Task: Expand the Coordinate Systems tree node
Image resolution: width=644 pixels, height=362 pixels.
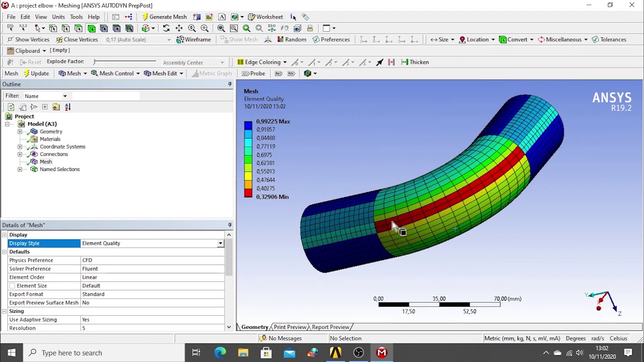Action: (x=20, y=147)
